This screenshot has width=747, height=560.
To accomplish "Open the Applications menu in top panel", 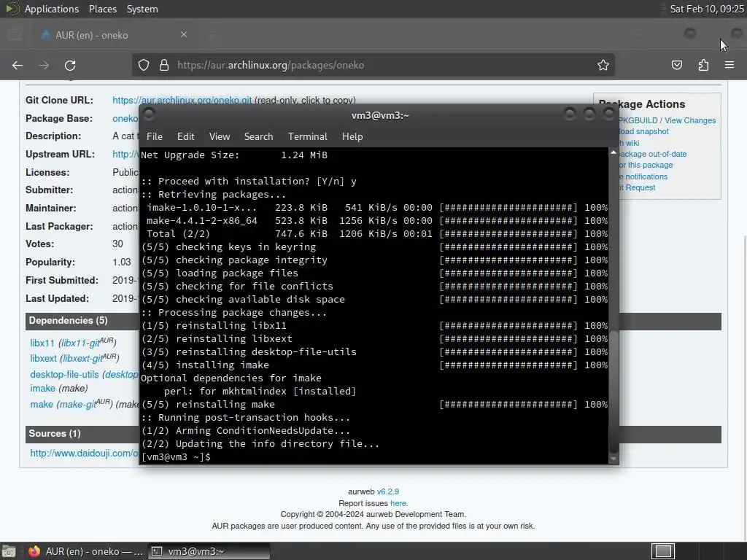I will click(x=52, y=9).
